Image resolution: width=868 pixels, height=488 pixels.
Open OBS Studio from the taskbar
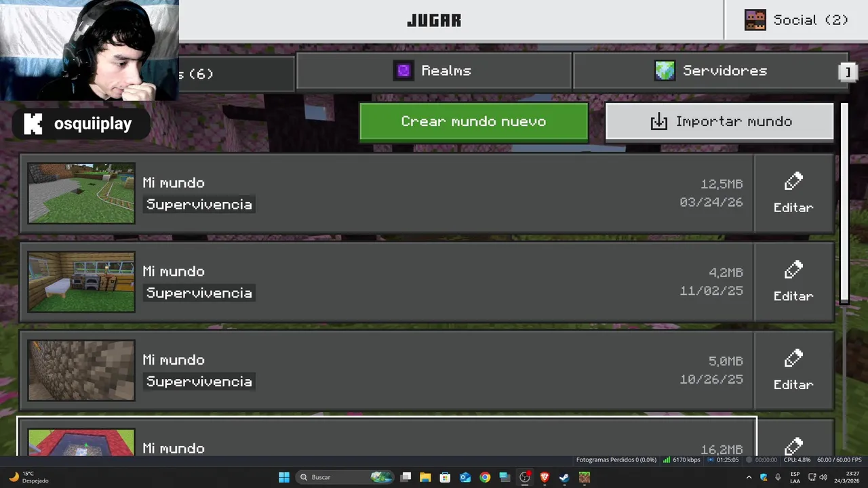pyautogui.click(x=525, y=477)
